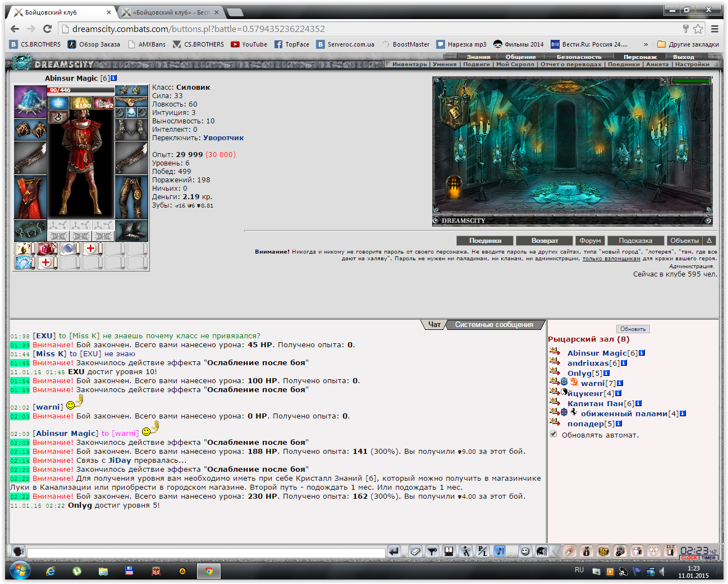Open the 'Другие закладки' bookmarks folder
Image resolution: width=728 pixels, height=584 pixels.
click(x=688, y=44)
